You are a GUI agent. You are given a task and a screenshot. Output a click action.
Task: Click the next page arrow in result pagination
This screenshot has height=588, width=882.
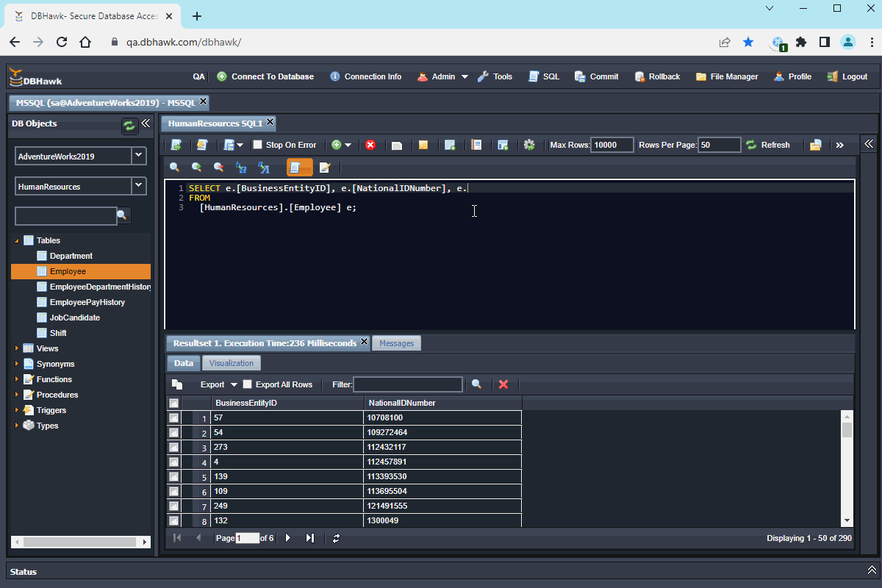tap(287, 537)
